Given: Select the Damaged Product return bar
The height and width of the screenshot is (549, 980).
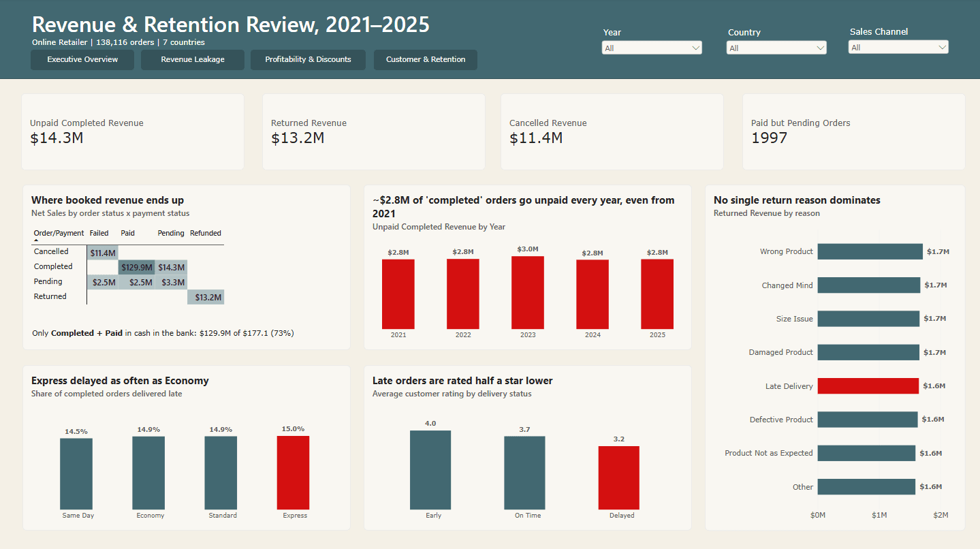Looking at the screenshot, I should coord(868,352).
